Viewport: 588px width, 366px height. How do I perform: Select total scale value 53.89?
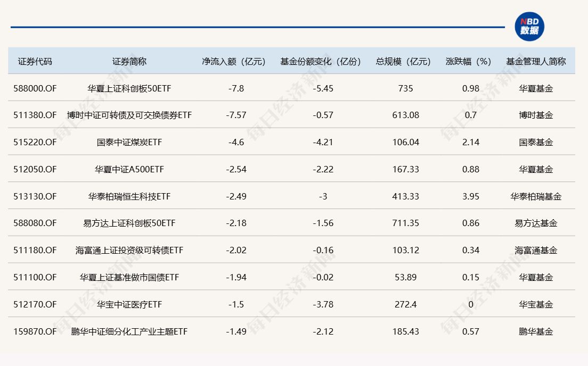(406, 277)
